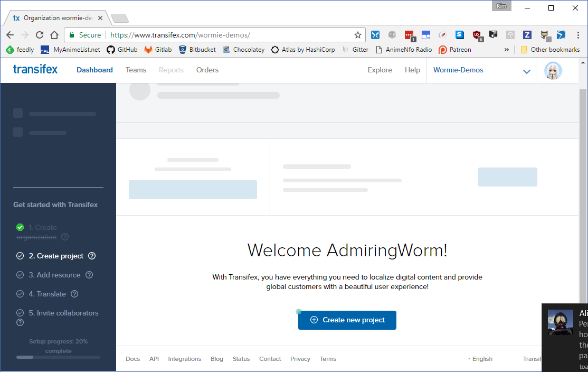Open the API footer link
588x372 pixels.
154,359
